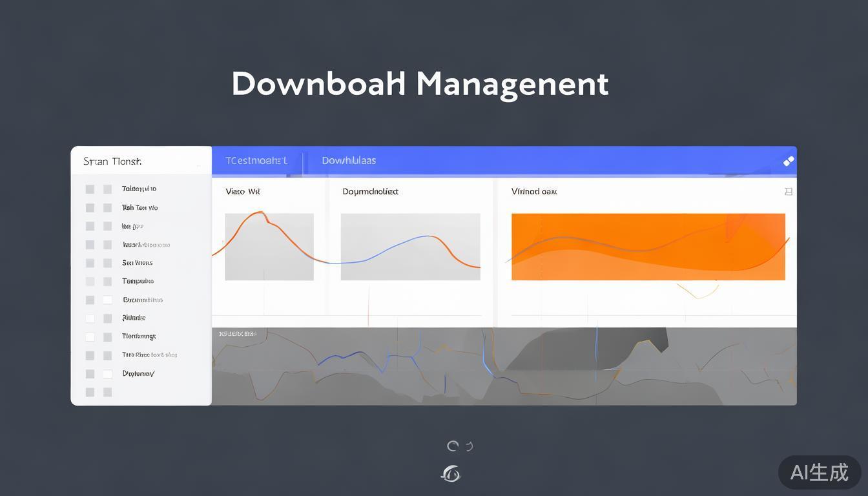The image size is (868, 496).
Task: Switch to the TCestmoahs'L tab
Action: (x=256, y=161)
